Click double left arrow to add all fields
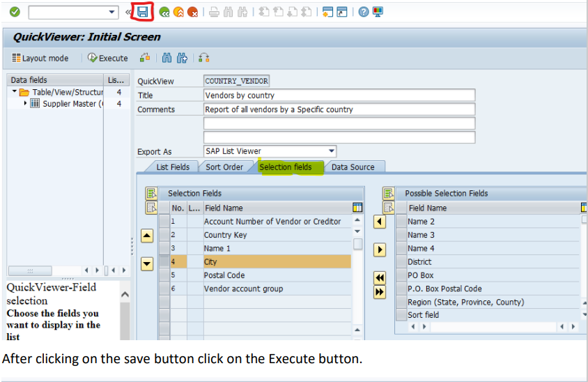Screen dimensions: 588x382 click(x=380, y=278)
